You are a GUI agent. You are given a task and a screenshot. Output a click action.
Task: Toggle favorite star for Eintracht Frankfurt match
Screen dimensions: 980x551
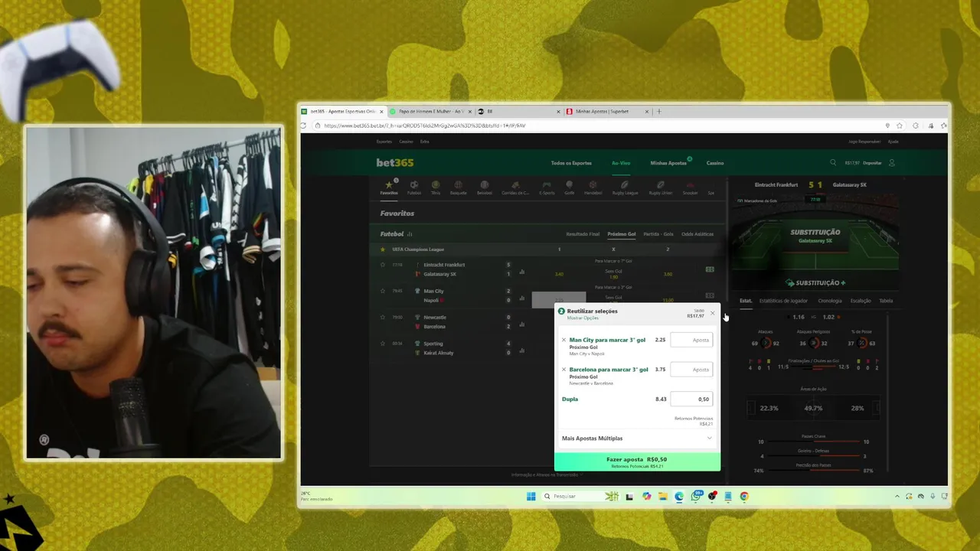[x=383, y=265]
